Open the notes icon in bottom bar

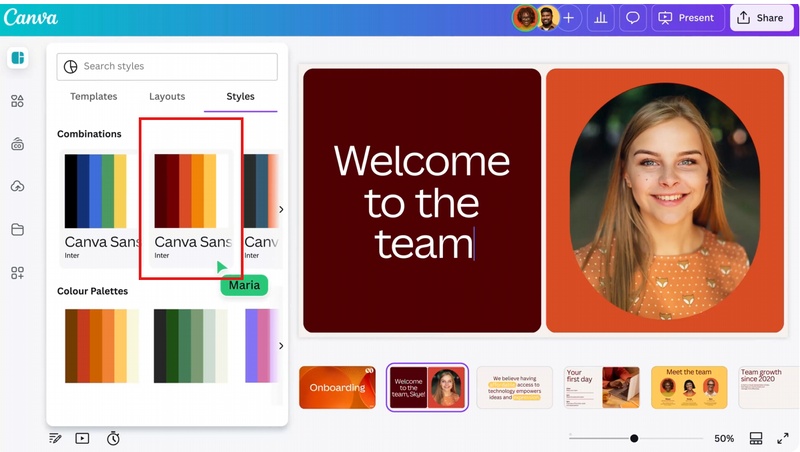click(x=55, y=438)
